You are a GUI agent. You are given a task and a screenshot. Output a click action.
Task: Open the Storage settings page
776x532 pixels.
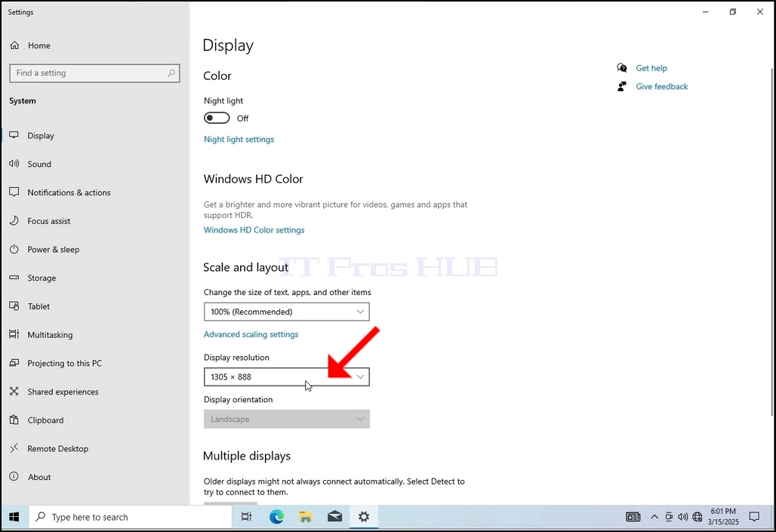click(95, 278)
